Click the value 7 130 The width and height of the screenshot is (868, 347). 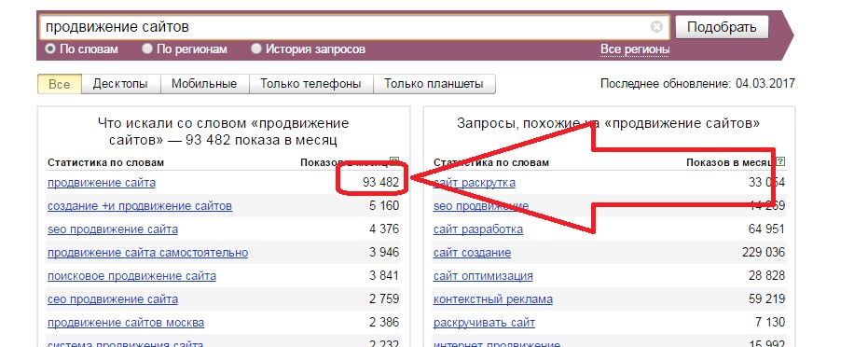click(x=769, y=323)
